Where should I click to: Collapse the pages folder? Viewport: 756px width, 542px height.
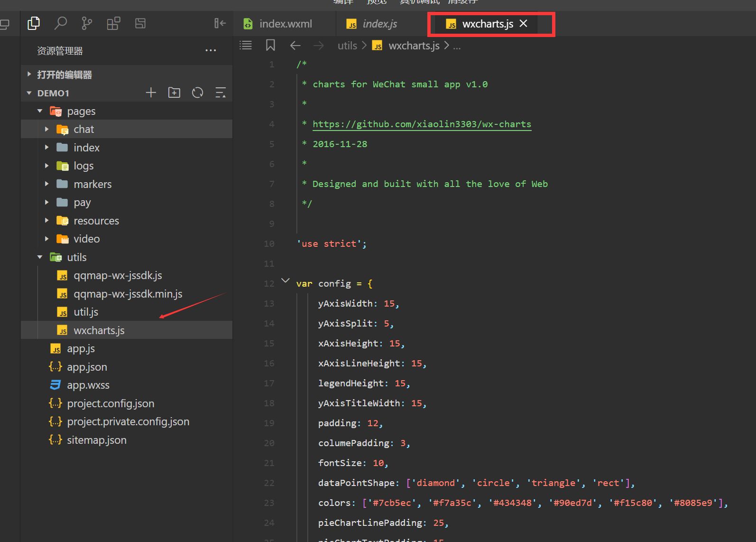pyautogui.click(x=40, y=111)
